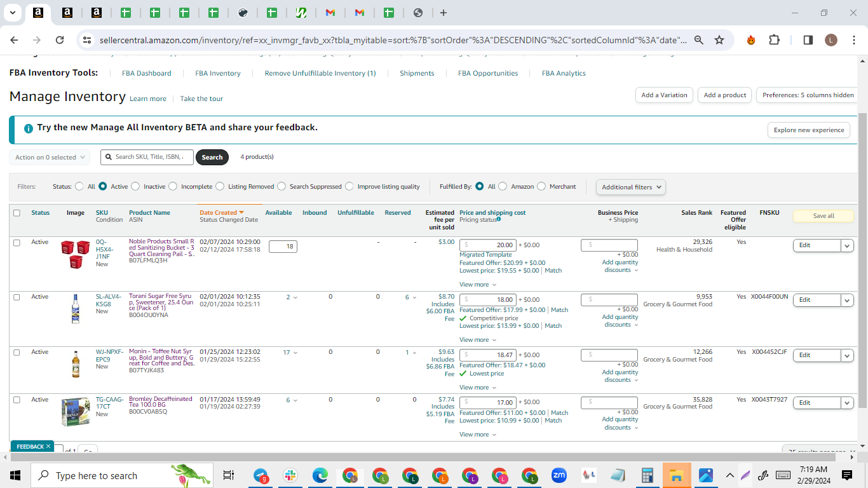Open FBA Opportunities
Viewport: 868px width, 488px height.
tap(488, 73)
